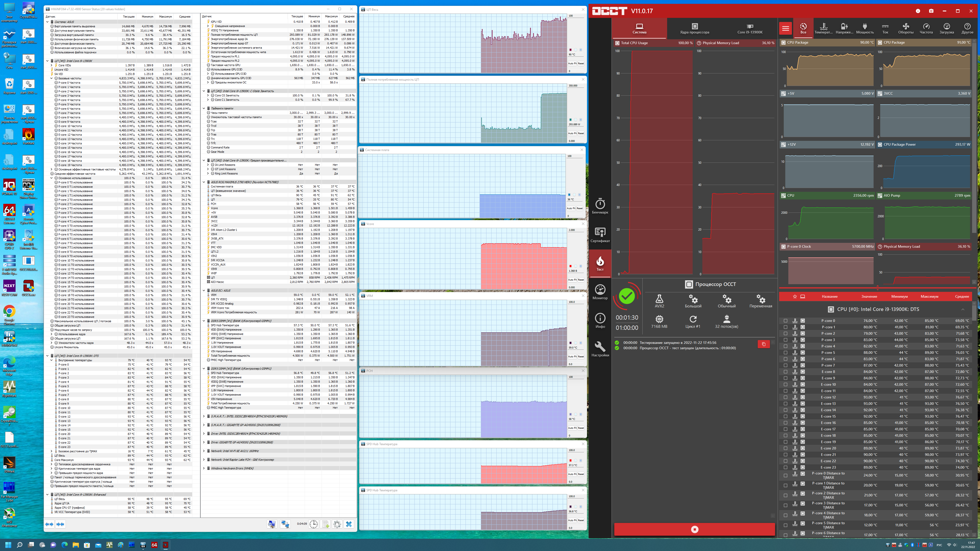Click Auto Fit on ЦП Весь graph

572,64
